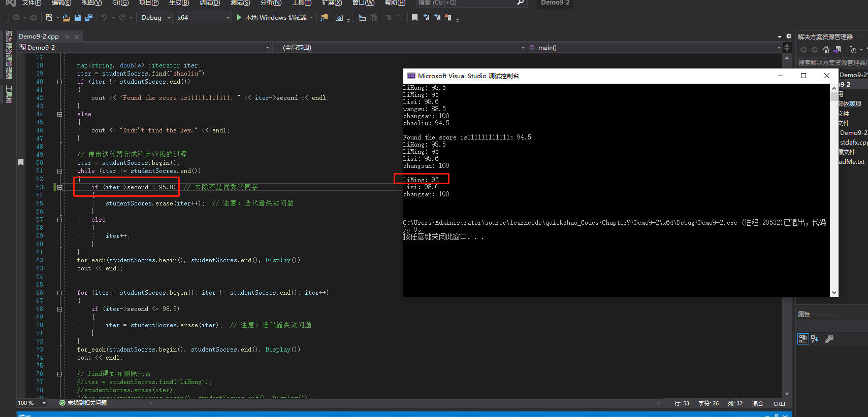The image size is (868, 417).
Task: Click pending changes filter clock icon
Action: tap(853, 50)
